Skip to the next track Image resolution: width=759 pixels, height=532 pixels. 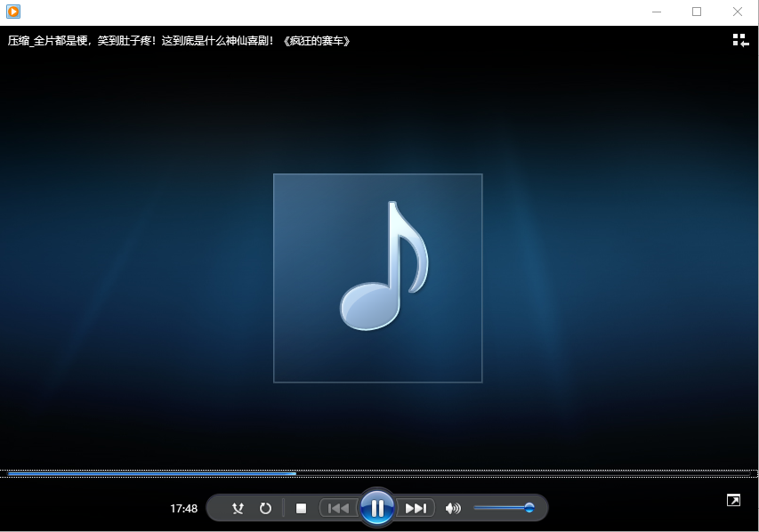coord(416,508)
